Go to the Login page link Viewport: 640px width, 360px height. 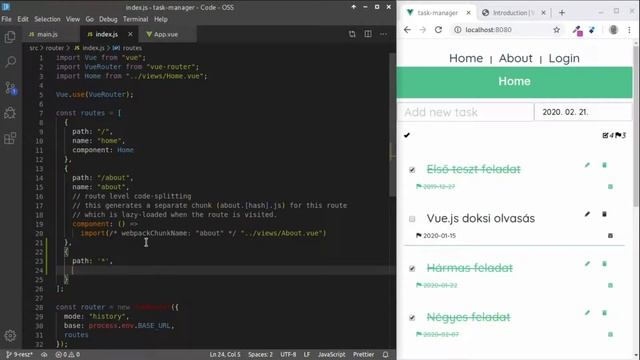(x=564, y=58)
